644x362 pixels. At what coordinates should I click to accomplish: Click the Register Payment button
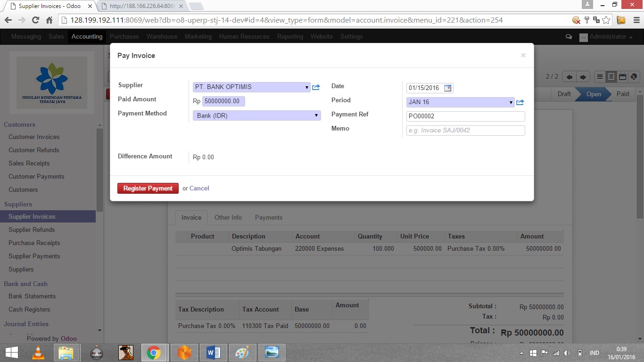point(148,189)
